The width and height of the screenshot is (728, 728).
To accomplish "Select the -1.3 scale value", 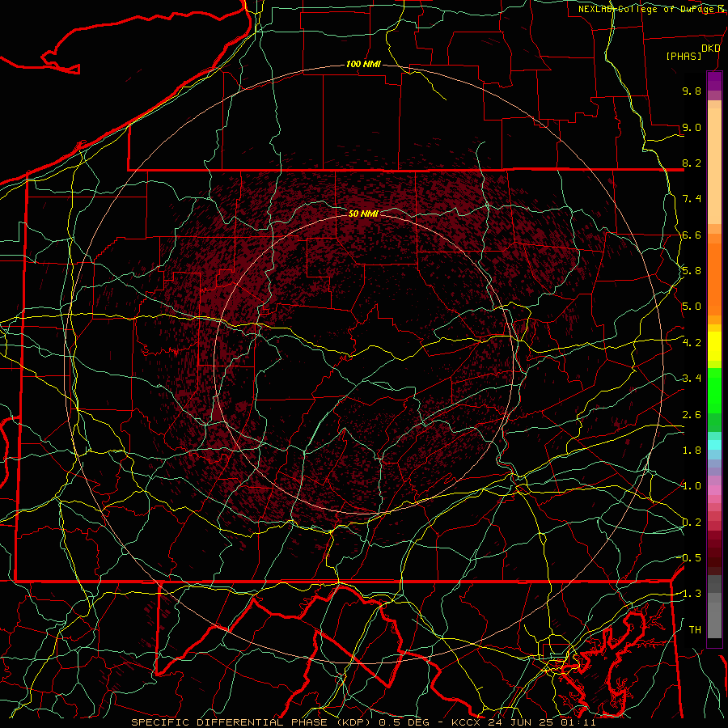I will tap(692, 594).
